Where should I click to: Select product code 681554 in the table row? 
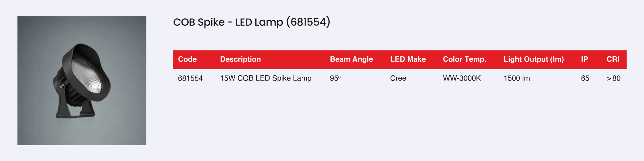point(190,78)
